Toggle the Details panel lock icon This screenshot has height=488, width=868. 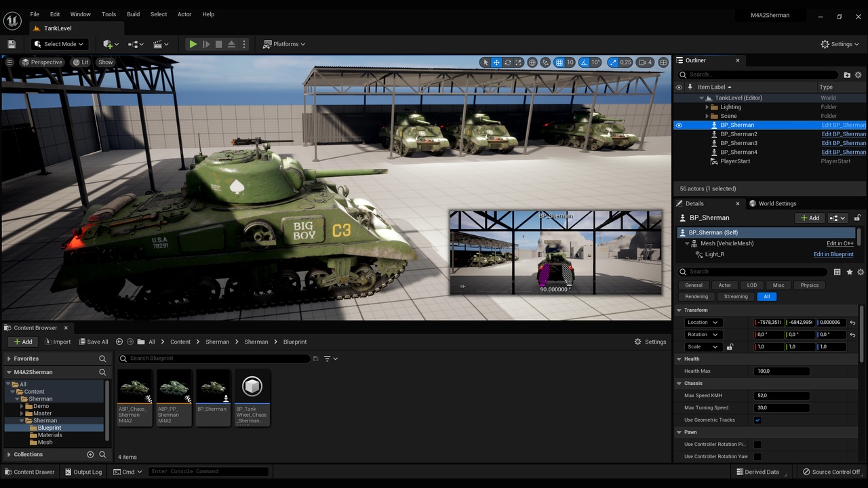coord(857,218)
